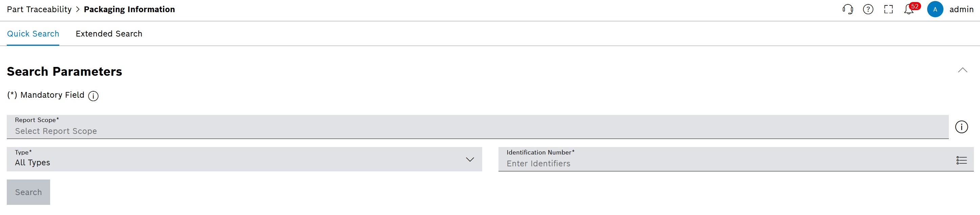Open the support headset icon
Image resolution: width=980 pixels, height=215 pixels.
(x=848, y=9)
